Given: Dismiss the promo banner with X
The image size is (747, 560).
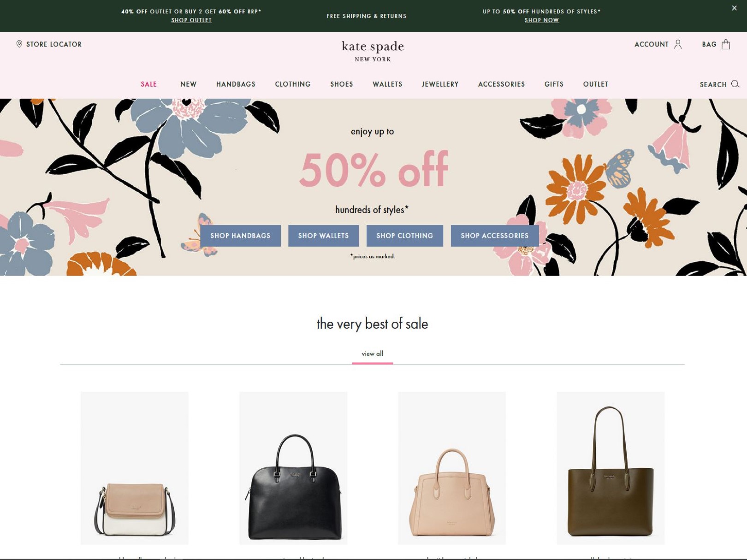Looking at the screenshot, I should click(x=734, y=8).
